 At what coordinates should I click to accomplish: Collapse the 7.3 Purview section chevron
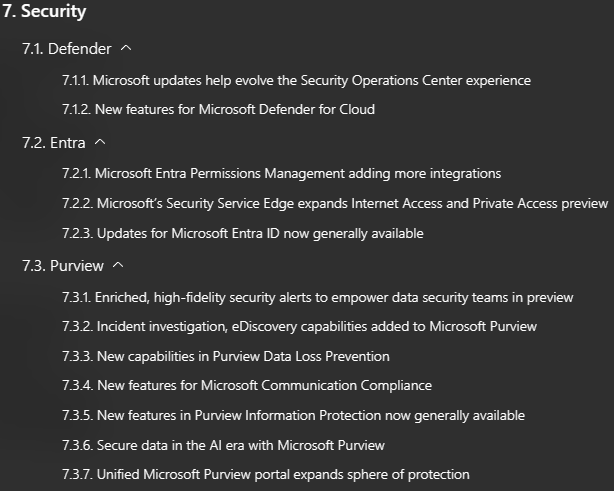(x=119, y=266)
